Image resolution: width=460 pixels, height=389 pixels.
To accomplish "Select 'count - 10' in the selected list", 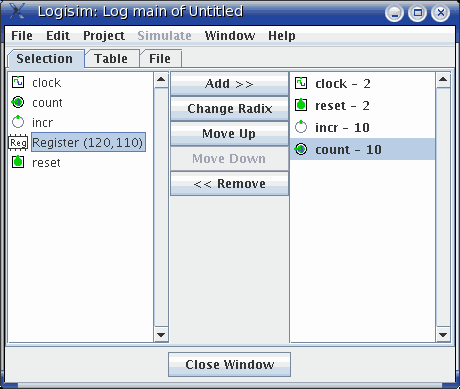I will point(362,149).
